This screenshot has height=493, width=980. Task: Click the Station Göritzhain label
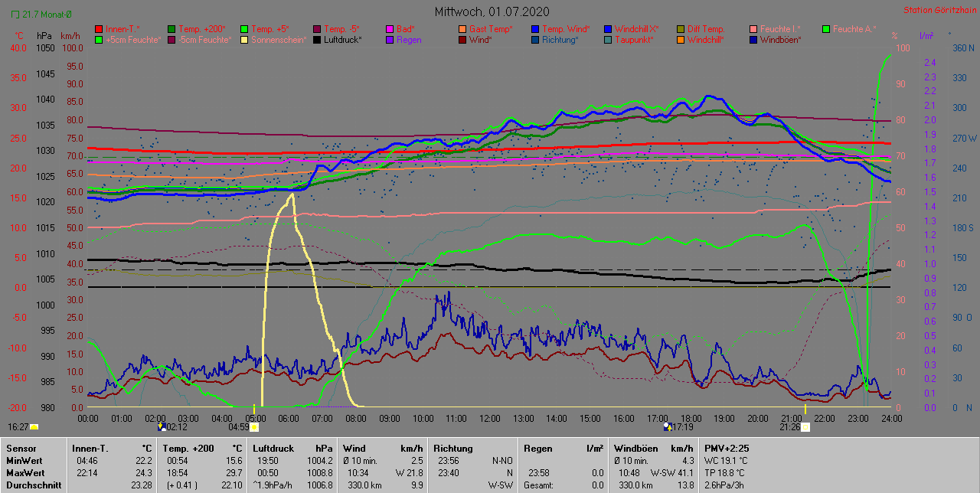pos(938,11)
